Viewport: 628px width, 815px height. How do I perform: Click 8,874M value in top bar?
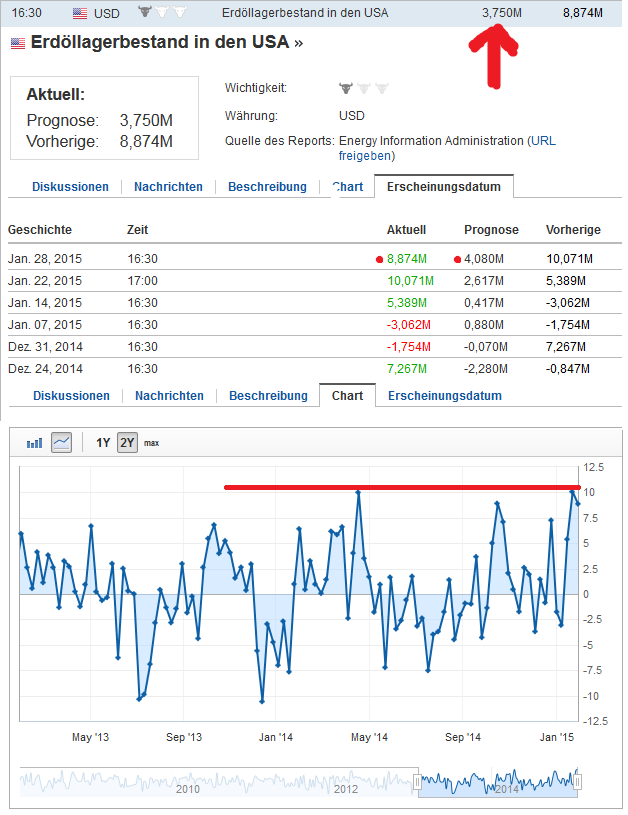coord(583,13)
